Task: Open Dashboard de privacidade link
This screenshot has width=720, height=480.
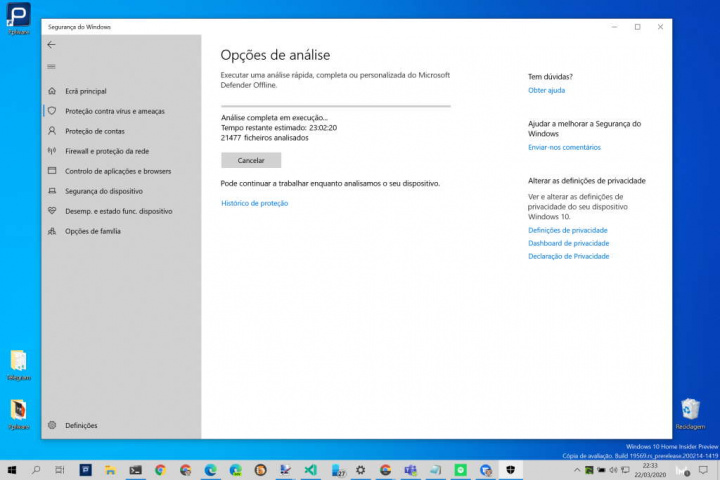Action: coord(568,243)
